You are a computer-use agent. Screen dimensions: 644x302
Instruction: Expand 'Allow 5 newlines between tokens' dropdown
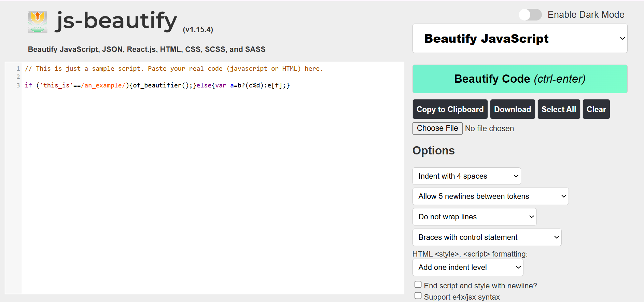tap(490, 196)
